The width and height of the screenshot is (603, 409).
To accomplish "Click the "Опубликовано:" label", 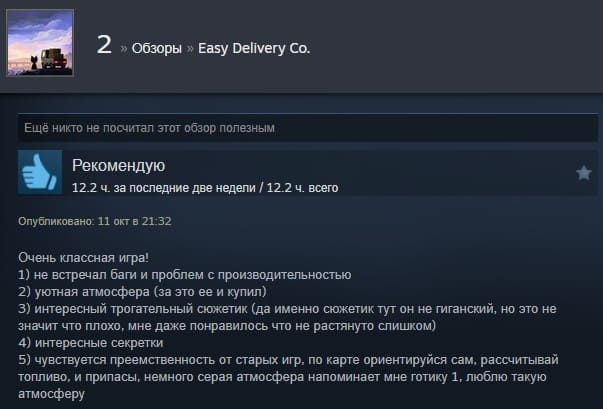I will pyautogui.click(x=56, y=221).
